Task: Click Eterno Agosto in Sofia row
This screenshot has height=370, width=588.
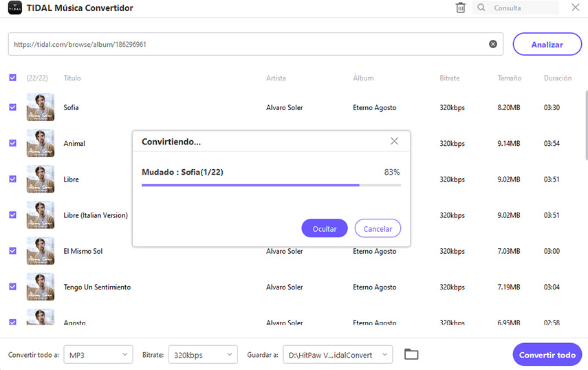Action: [x=374, y=107]
